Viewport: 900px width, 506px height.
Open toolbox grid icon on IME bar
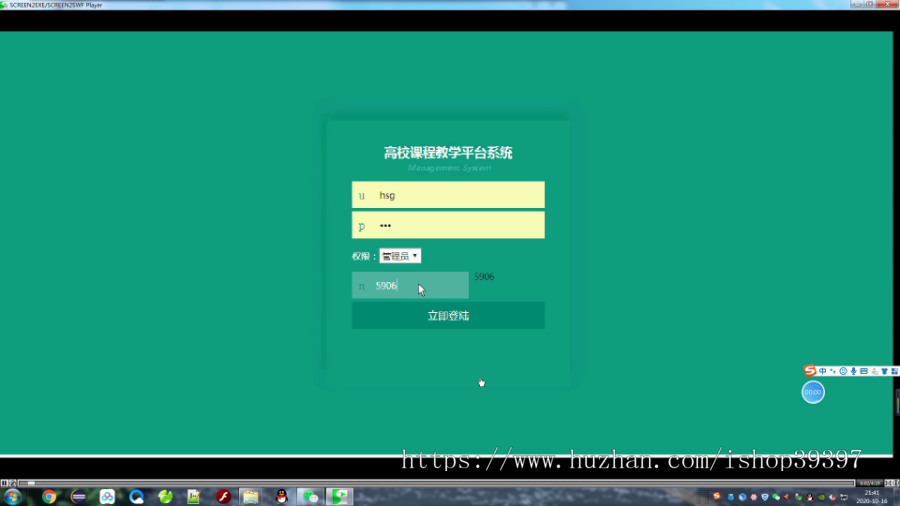(894, 371)
